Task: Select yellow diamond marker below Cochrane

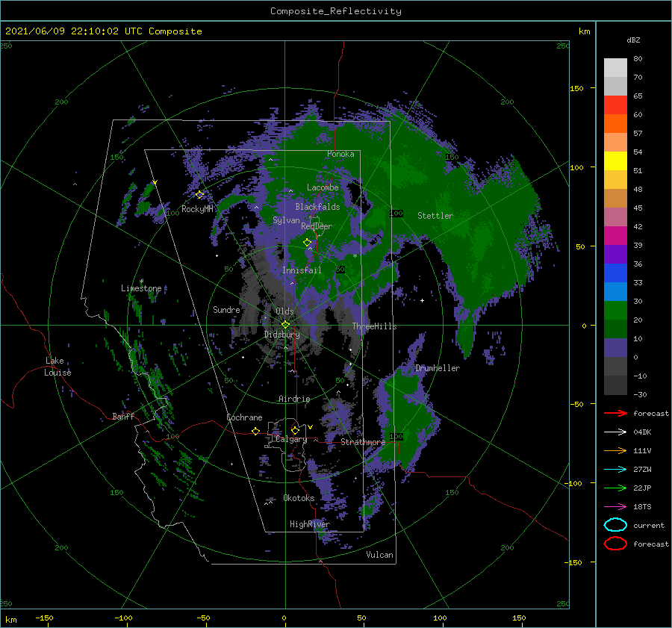Action: pyautogui.click(x=255, y=431)
